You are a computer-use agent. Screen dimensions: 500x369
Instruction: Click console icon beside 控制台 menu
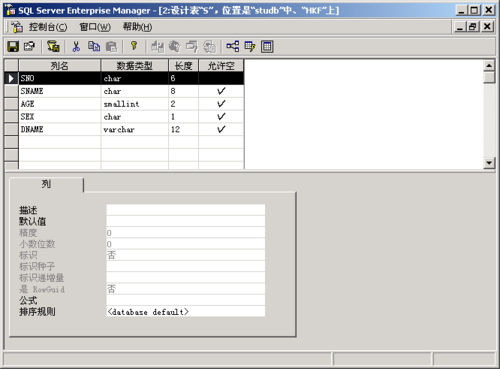click(x=17, y=27)
